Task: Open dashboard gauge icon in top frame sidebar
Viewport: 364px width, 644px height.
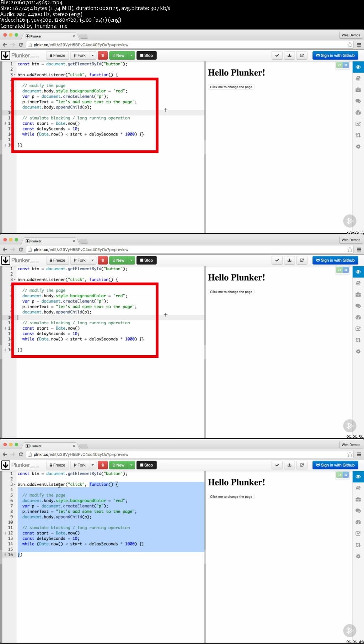Action: point(358,112)
